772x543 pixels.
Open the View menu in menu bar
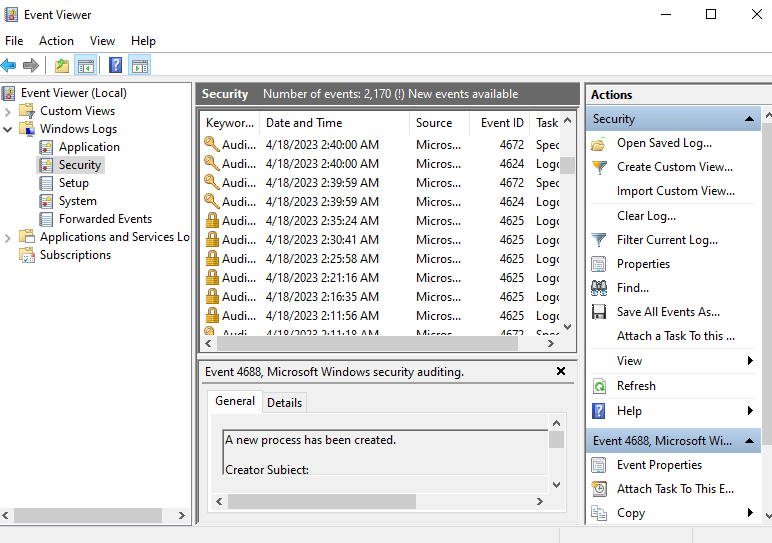pos(102,41)
